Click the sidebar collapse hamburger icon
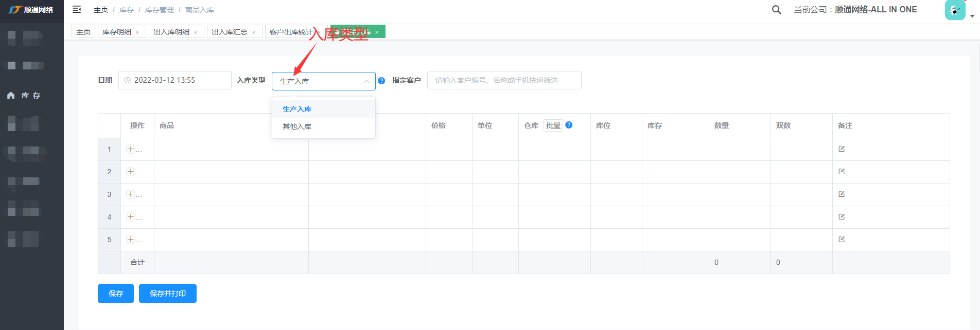The height and width of the screenshot is (330, 980). click(x=77, y=9)
